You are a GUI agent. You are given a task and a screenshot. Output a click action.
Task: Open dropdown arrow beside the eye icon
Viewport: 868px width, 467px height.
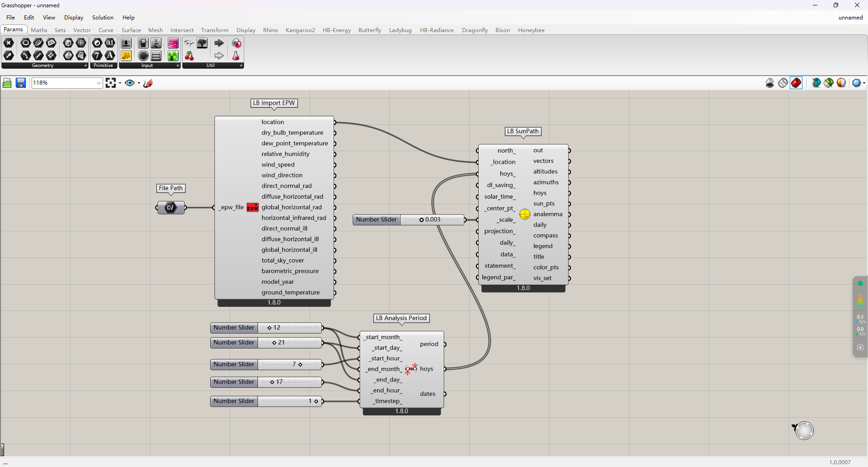(139, 83)
